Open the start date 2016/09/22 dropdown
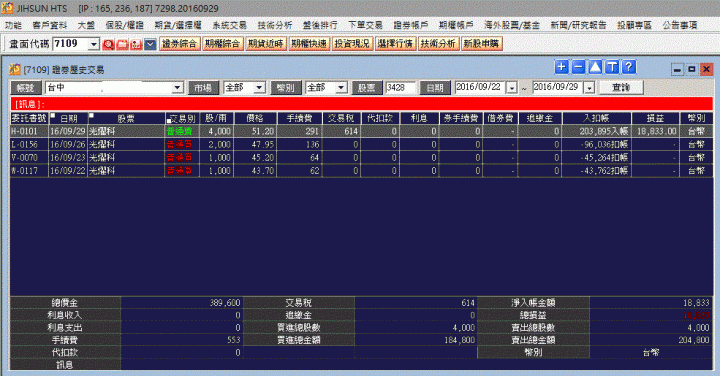This screenshot has height=376, width=720. click(512, 88)
